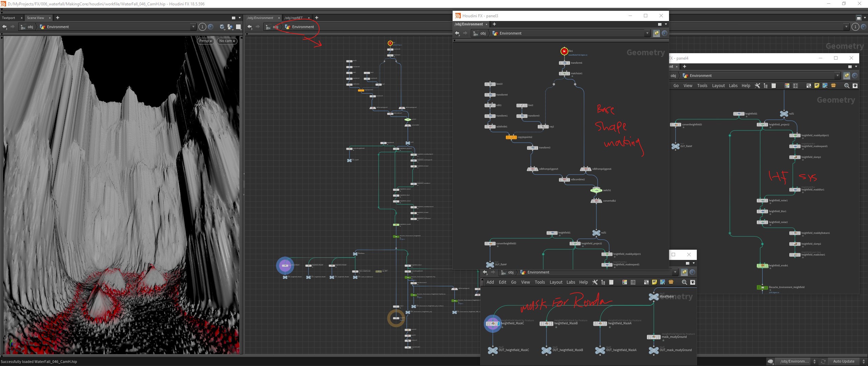Viewport: 868px width, 366px height.
Task: Toggle the pin icon in bottom panel path bar
Action: [684, 272]
